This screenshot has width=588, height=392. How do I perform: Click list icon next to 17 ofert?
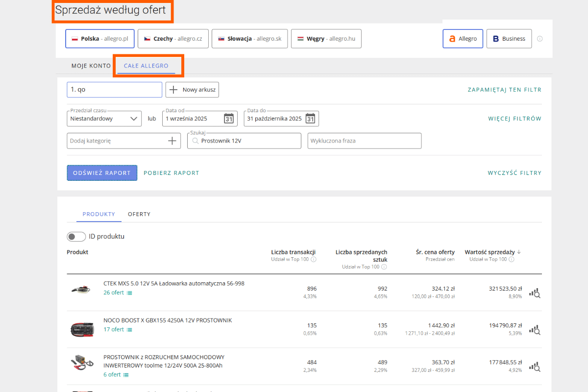click(x=129, y=330)
